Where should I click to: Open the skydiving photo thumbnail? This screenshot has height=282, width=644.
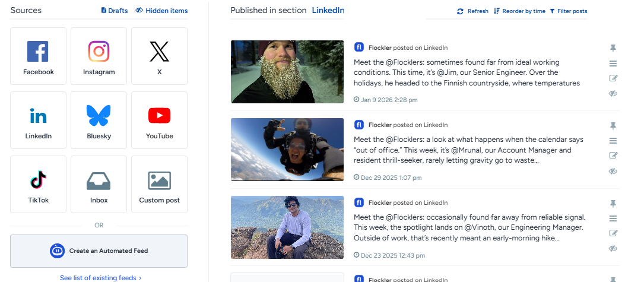[x=287, y=150]
